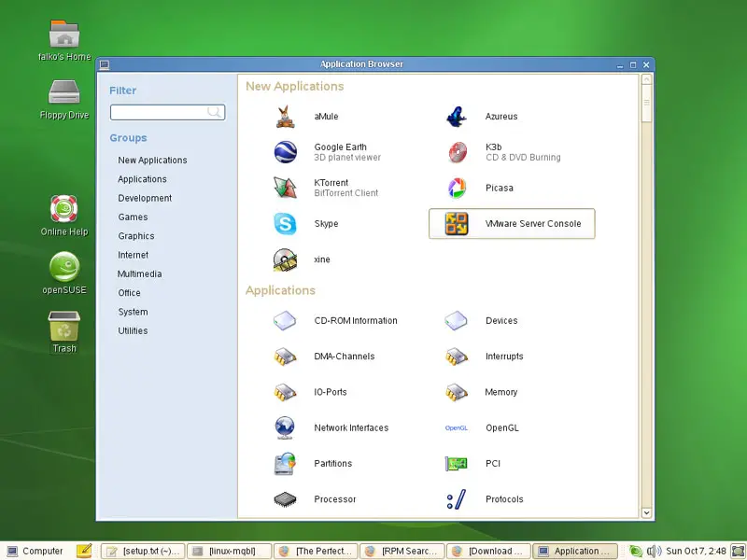Click the network status tray icon

636,551
